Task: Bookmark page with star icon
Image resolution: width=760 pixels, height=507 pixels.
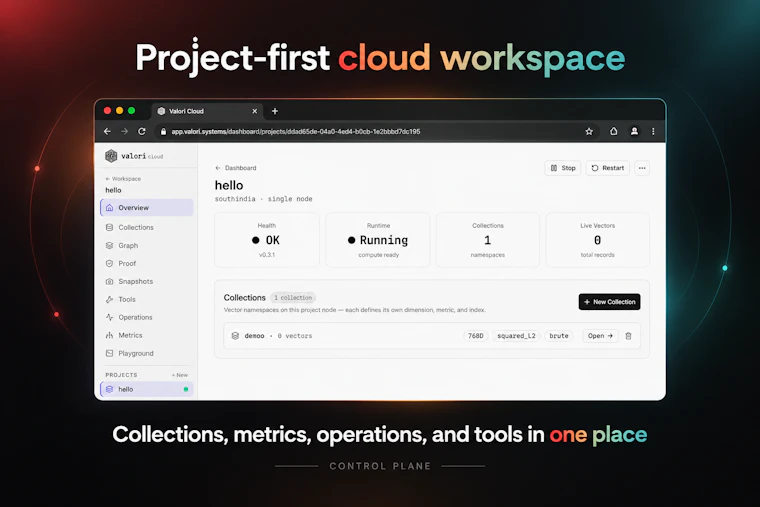Action: click(x=589, y=131)
